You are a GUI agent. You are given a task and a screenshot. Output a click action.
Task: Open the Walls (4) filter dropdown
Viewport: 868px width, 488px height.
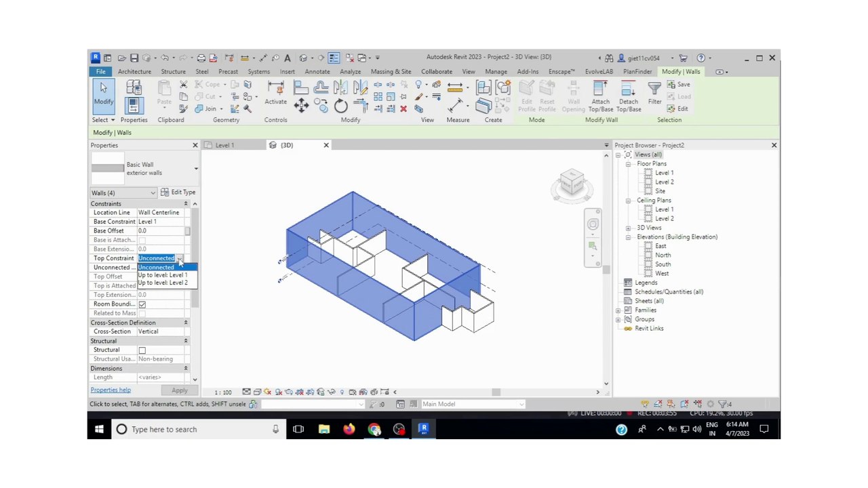153,193
